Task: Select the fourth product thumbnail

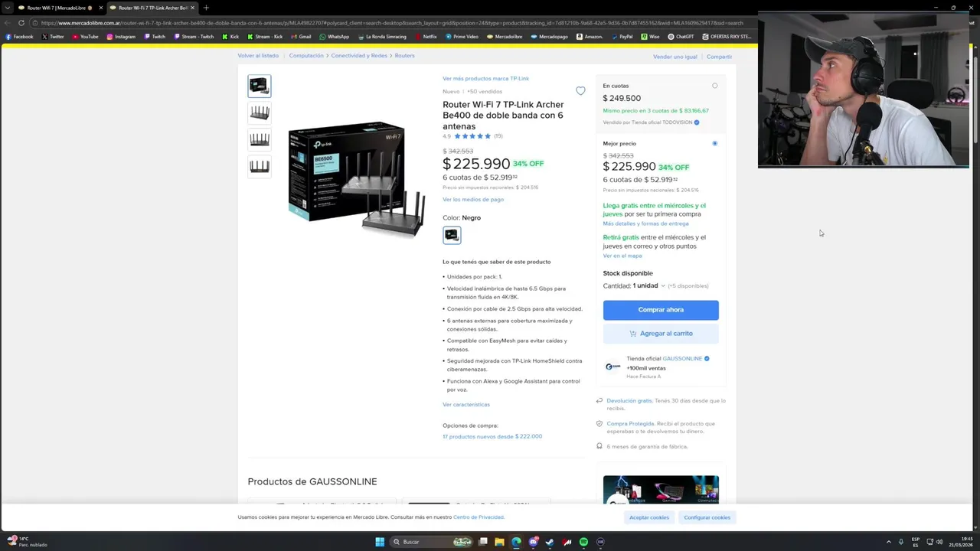Action: pyautogui.click(x=260, y=166)
